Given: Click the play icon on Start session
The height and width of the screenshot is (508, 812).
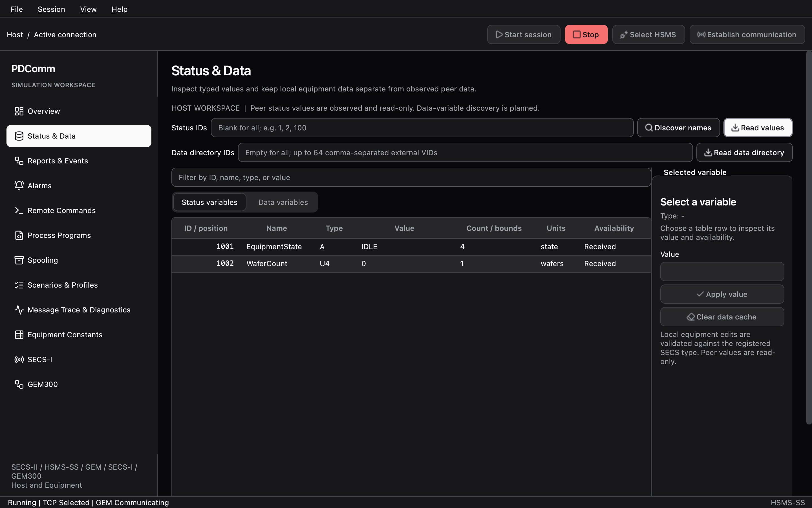Looking at the screenshot, I should click(x=499, y=35).
